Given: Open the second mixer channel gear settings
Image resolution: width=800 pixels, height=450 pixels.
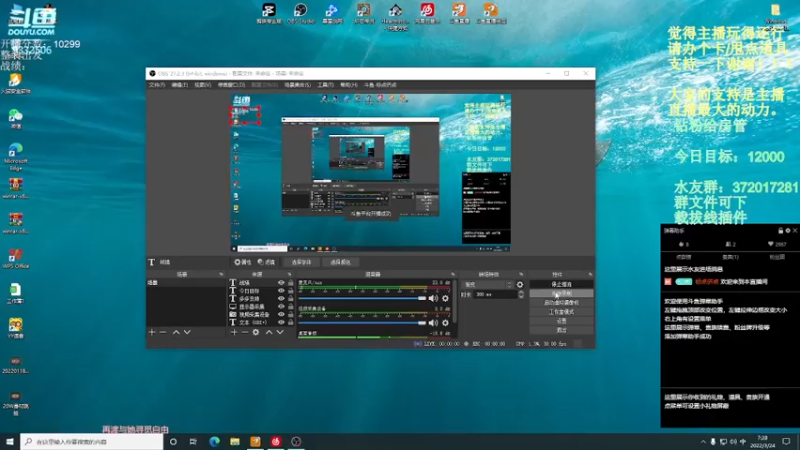Looking at the screenshot, I should (445, 322).
